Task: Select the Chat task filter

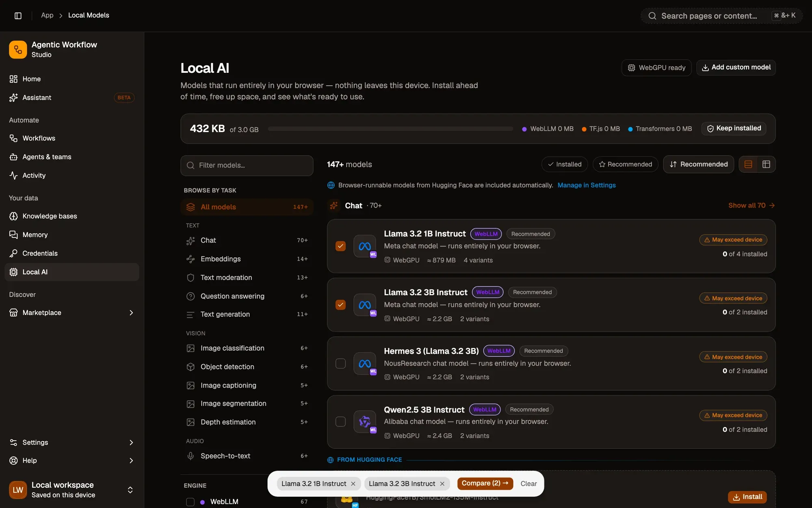Action: pos(247,241)
